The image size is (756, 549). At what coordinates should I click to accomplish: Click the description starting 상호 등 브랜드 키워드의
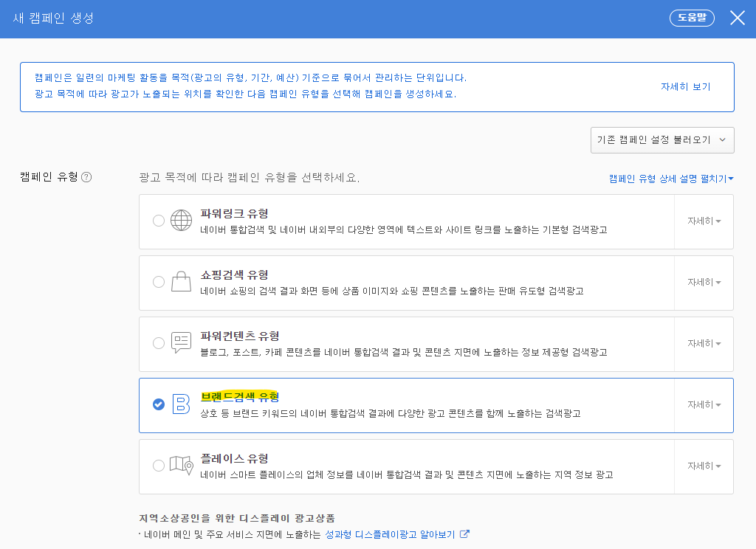[x=391, y=413]
